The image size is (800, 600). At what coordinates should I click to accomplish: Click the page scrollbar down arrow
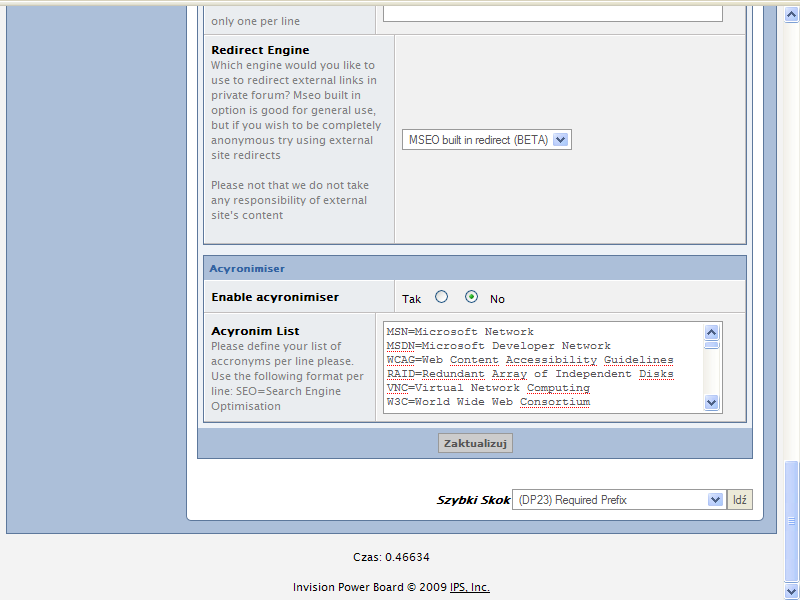pos(792,592)
